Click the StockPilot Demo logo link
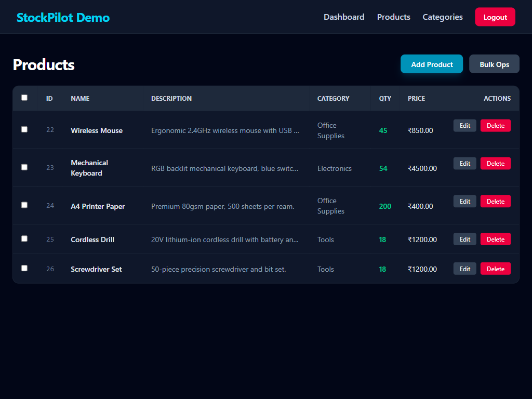This screenshot has width=532, height=399. click(63, 18)
